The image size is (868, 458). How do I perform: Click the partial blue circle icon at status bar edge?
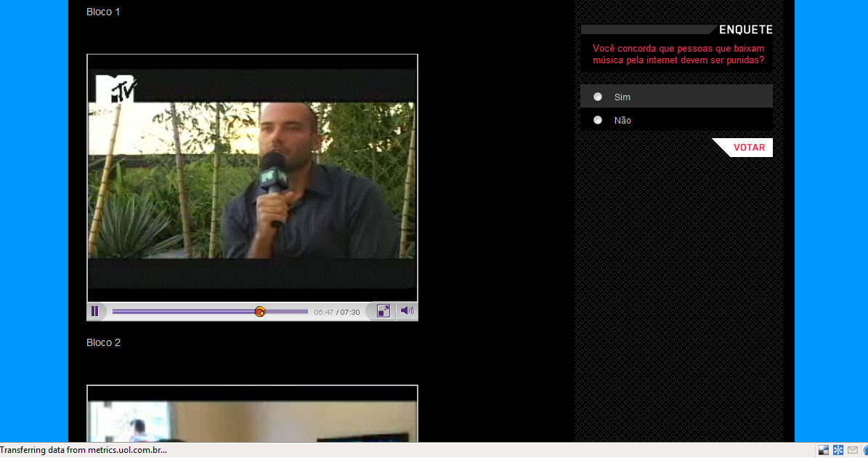(x=865, y=451)
